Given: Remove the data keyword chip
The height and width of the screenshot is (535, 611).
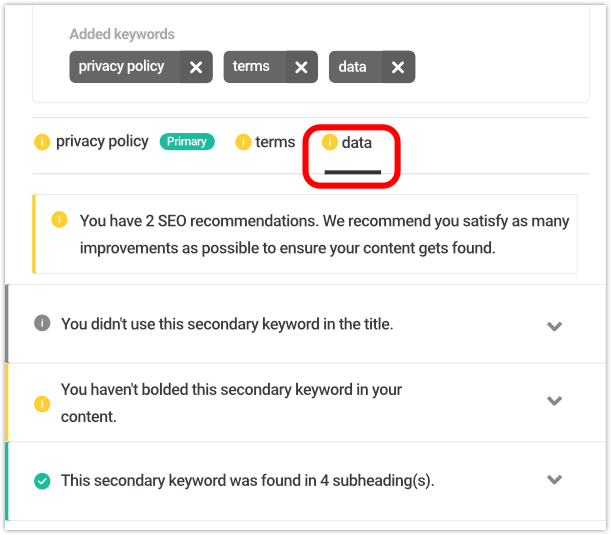Looking at the screenshot, I should point(398,67).
